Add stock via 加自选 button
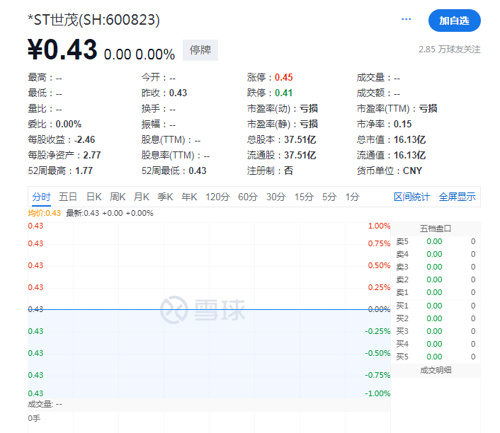 (x=454, y=21)
